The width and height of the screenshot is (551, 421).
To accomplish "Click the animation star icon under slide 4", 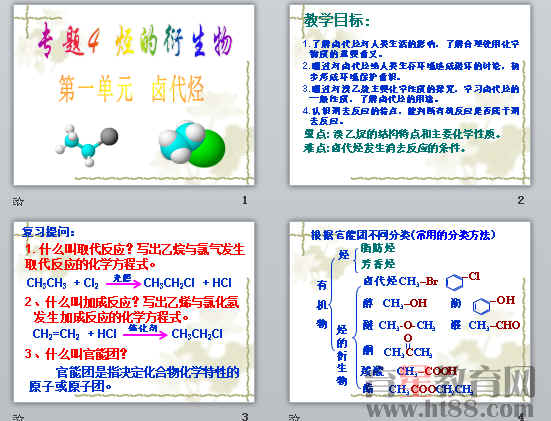I will click(294, 417).
